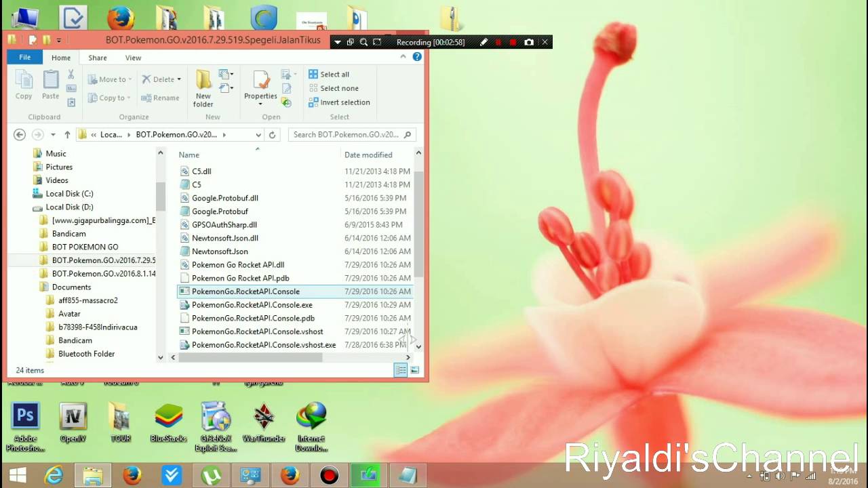The width and height of the screenshot is (868, 488).
Task: Open the Delete dropdown arrow
Action: pyautogui.click(x=179, y=79)
